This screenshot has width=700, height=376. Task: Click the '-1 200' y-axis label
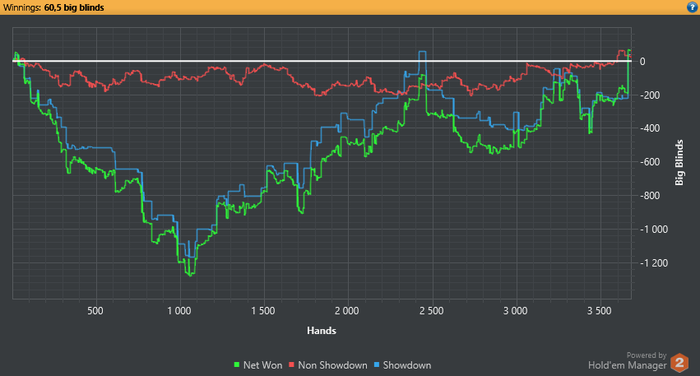coord(654,263)
